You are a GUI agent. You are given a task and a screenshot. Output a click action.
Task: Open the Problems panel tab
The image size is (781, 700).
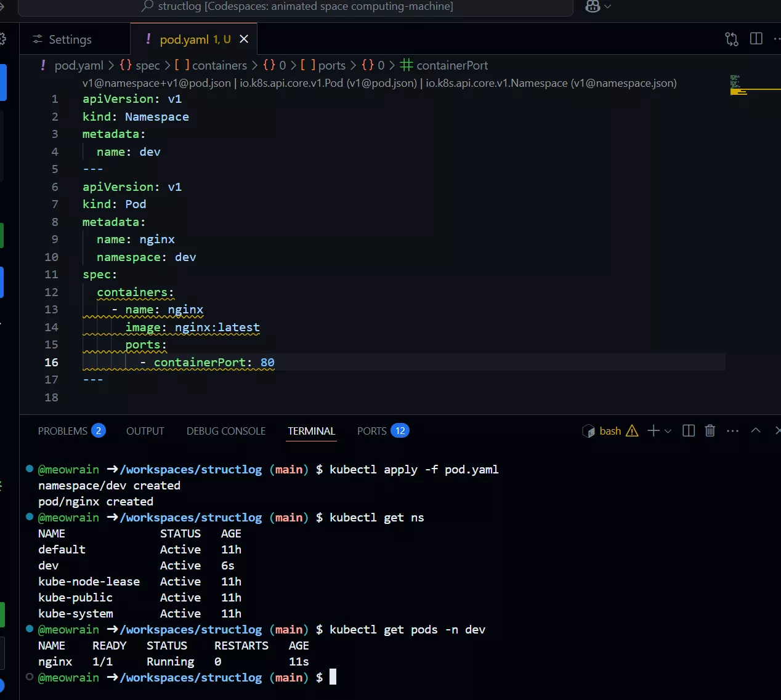63,431
